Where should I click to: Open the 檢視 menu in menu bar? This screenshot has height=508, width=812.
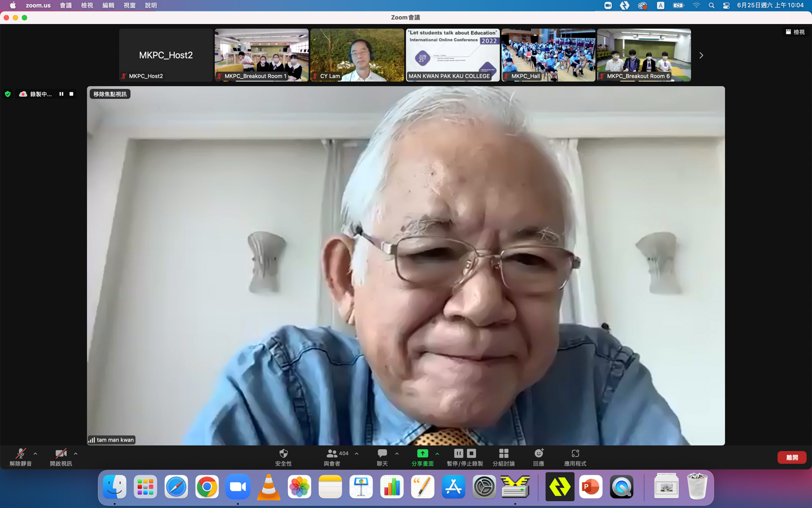[87, 6]
